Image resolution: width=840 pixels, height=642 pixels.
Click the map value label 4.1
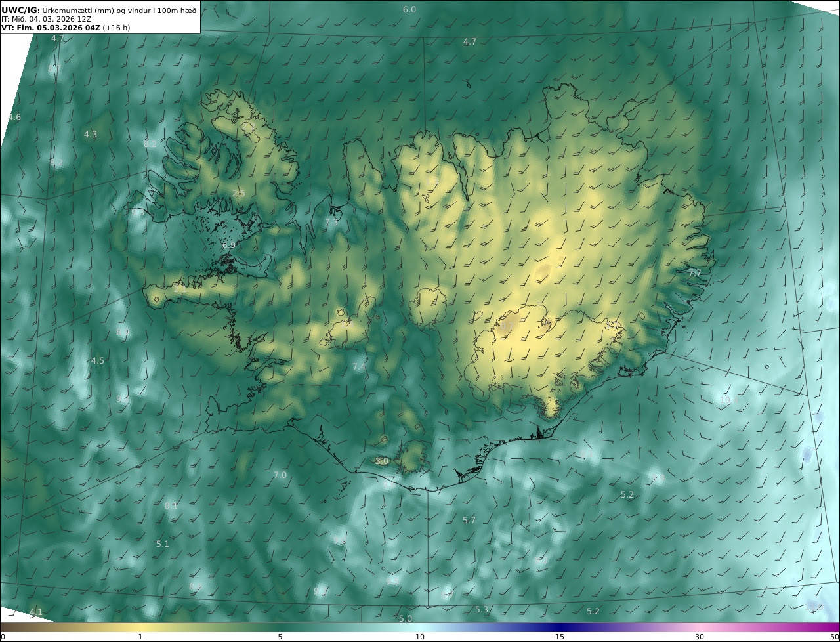point(36,612)
